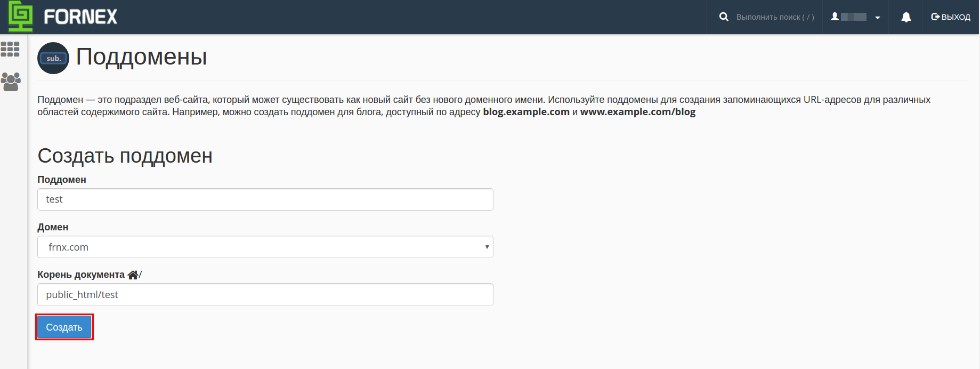Click the Поддомены page heading

click(142, 57)
